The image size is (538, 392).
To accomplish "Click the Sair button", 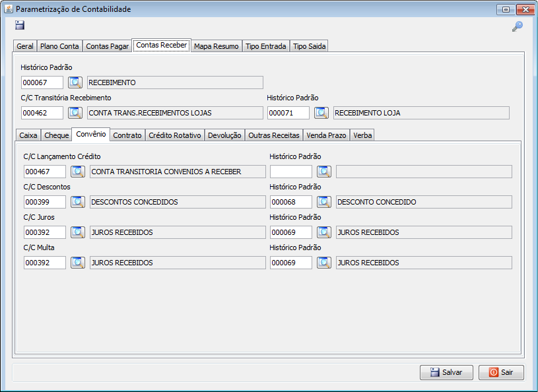I will pos(501,372).
